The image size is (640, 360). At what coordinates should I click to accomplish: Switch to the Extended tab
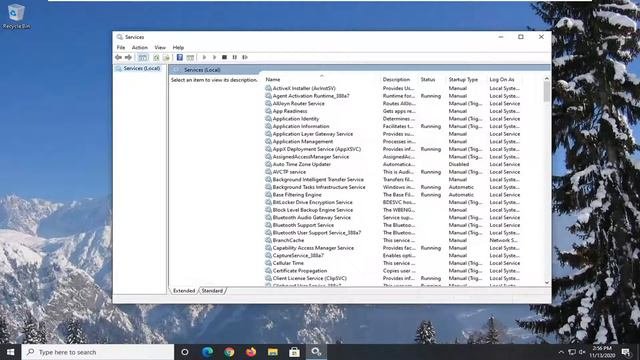pyautogui.click(x=184, y=291)
